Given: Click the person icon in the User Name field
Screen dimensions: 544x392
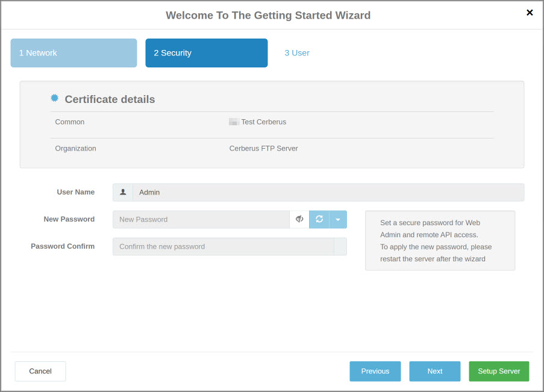Looking at the screenshot, I should tap(122, 191).
